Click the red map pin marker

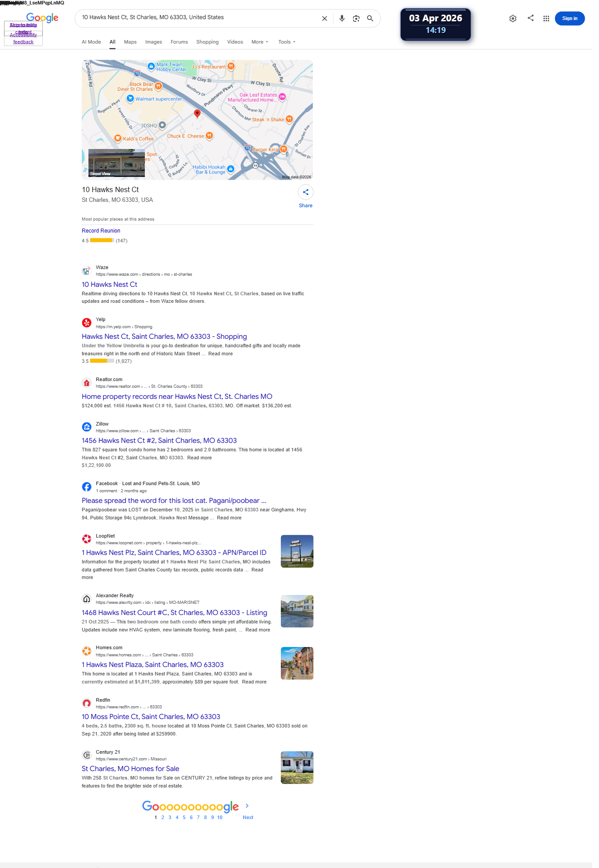197,114
